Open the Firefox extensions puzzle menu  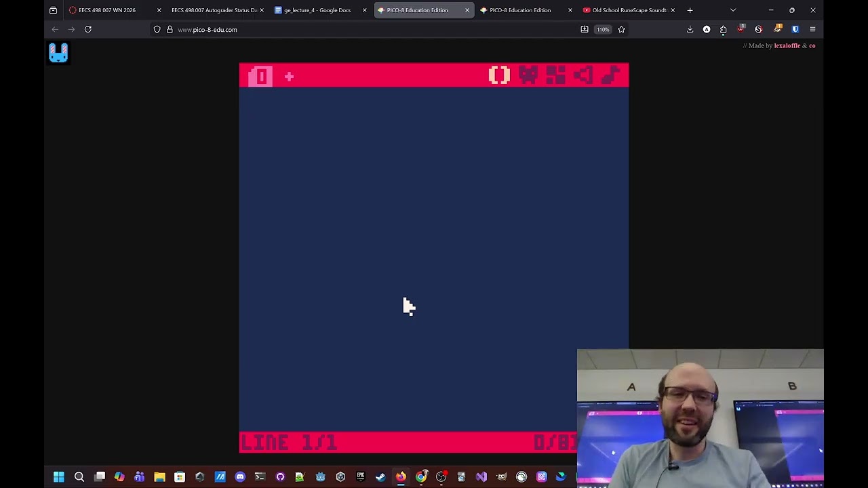pos(723,29)
